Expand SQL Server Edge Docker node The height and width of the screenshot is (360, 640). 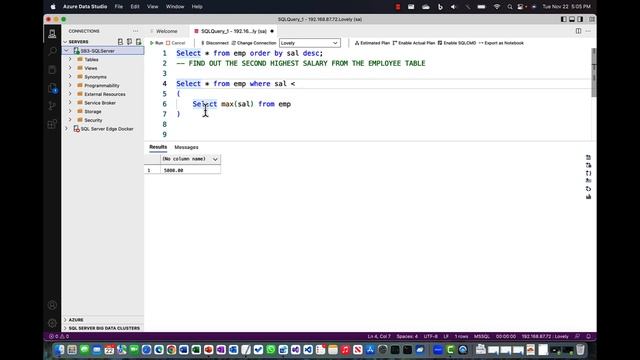[67, 129]
